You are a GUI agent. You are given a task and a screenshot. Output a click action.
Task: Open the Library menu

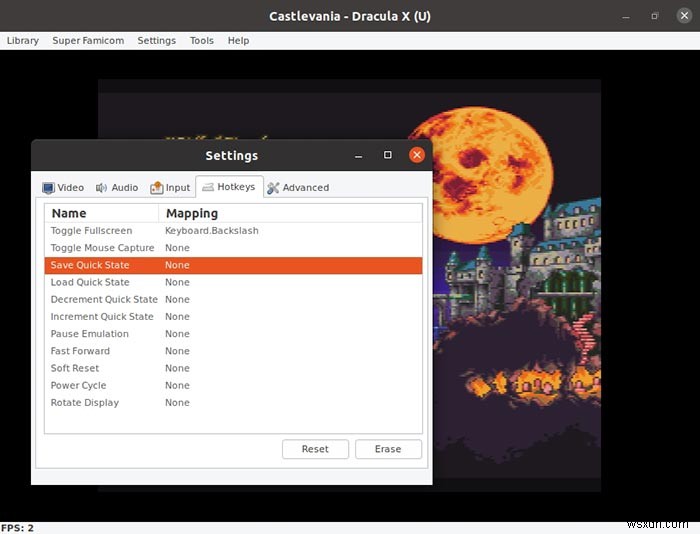[x=23, y=41]
